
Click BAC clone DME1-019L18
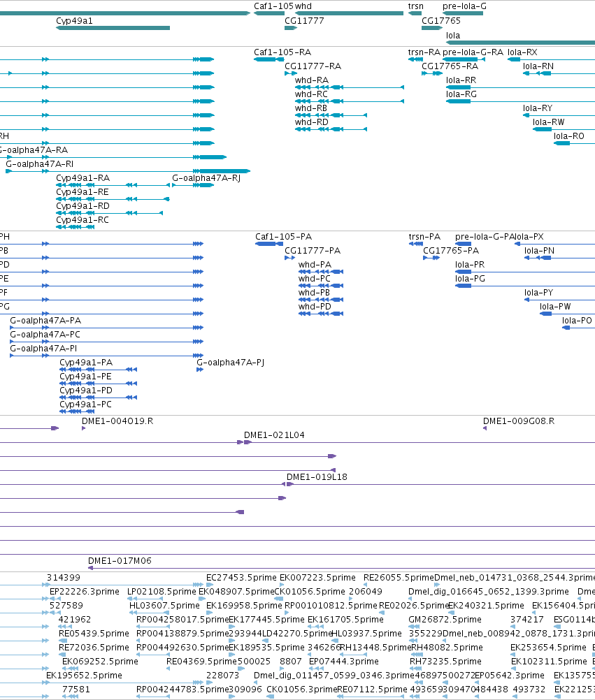point(317,476)
